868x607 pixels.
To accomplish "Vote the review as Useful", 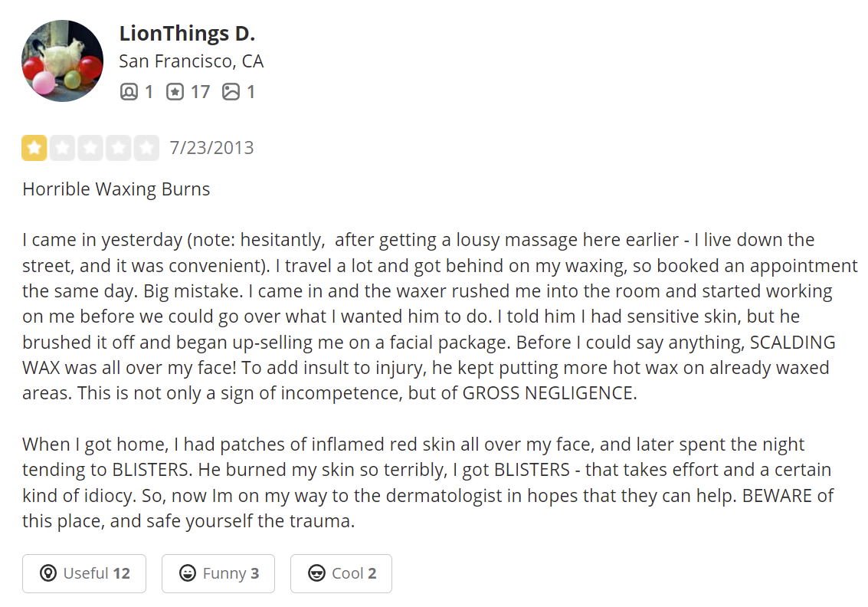I will coord(84,573).
